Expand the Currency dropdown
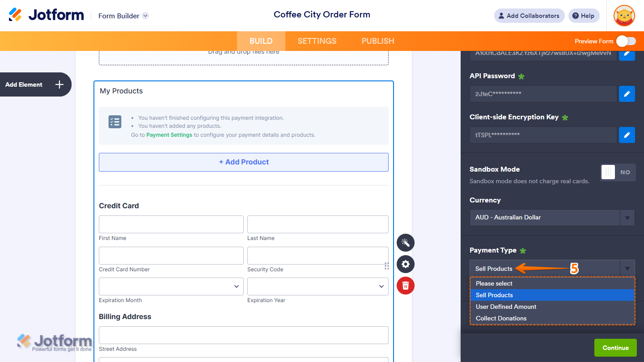 [x=552, y=218]
